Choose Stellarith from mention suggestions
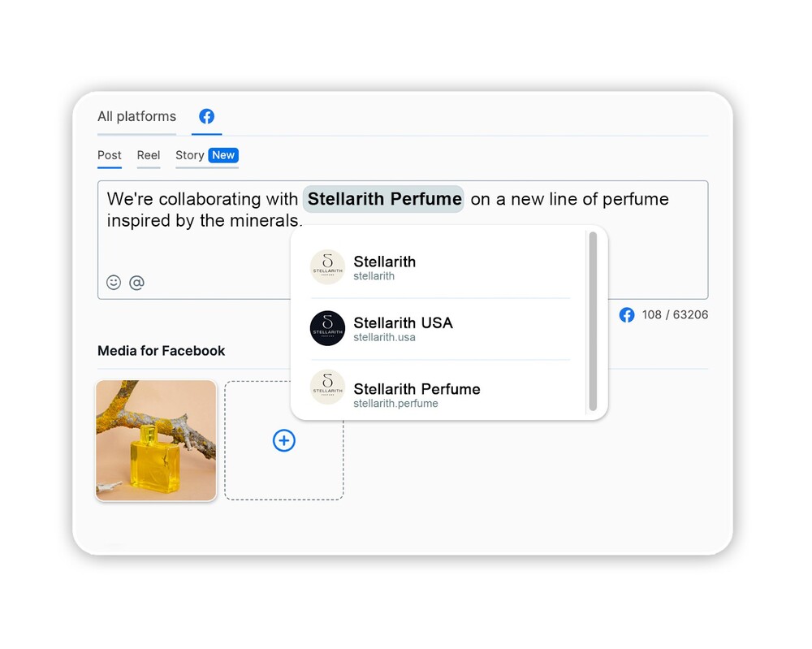The width and height of the screenshot is (812, 649). (440, 267)
